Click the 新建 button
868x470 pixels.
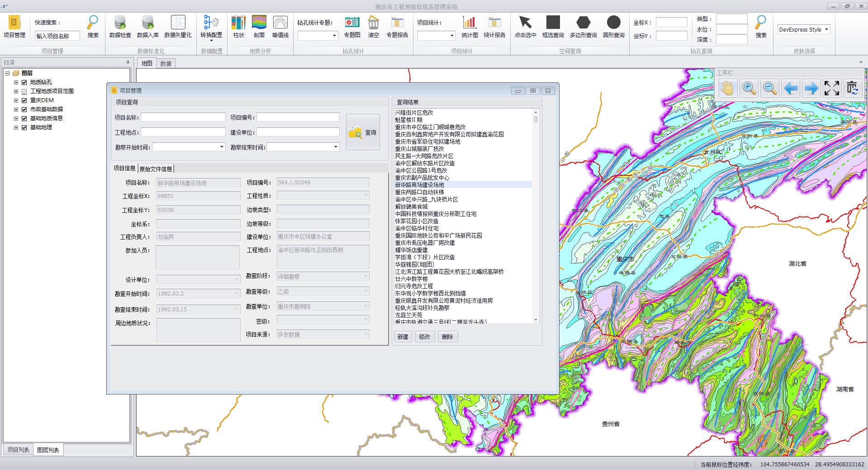403,337
